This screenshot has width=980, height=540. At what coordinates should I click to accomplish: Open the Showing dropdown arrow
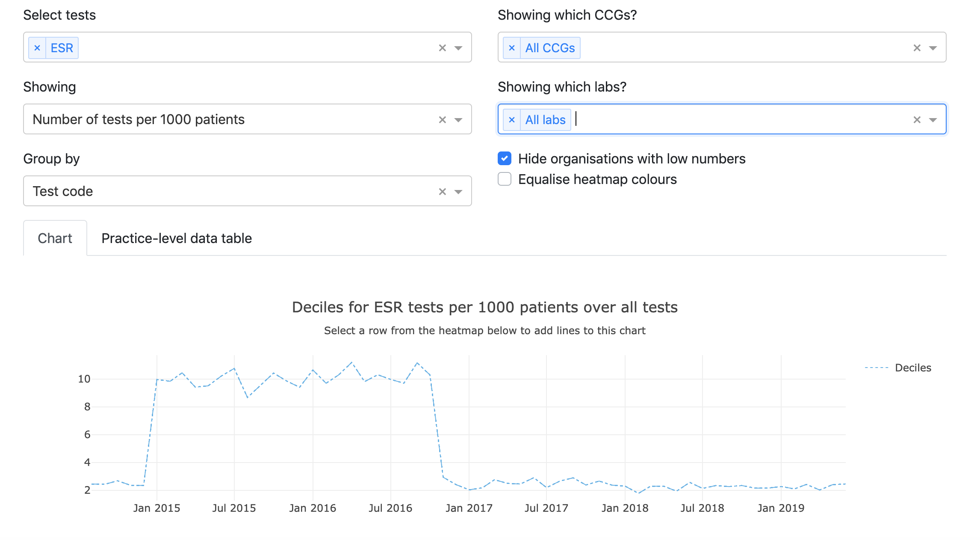point(458,120)
